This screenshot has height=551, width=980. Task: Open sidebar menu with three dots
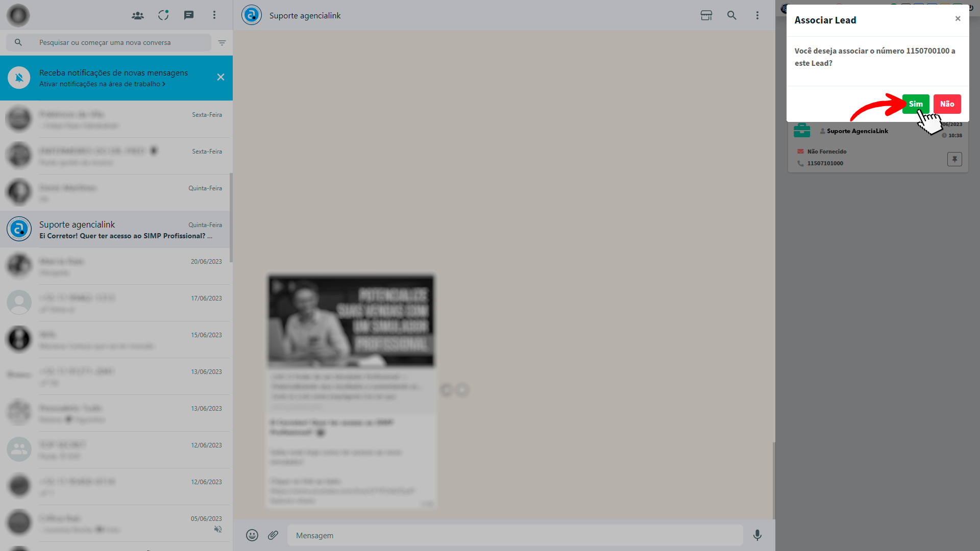click(214, 15)
